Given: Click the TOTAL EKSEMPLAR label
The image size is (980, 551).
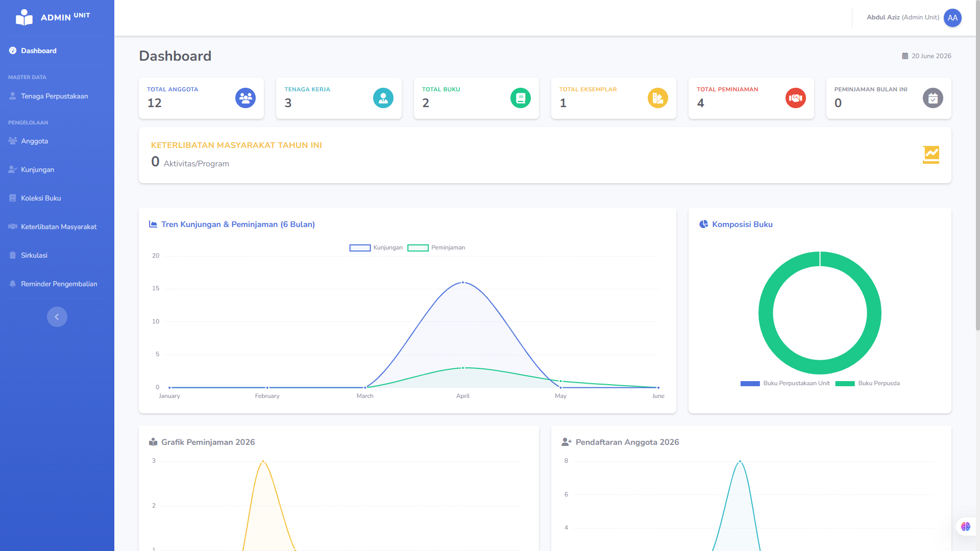Looking at the screenshot, I should (588, 89).
